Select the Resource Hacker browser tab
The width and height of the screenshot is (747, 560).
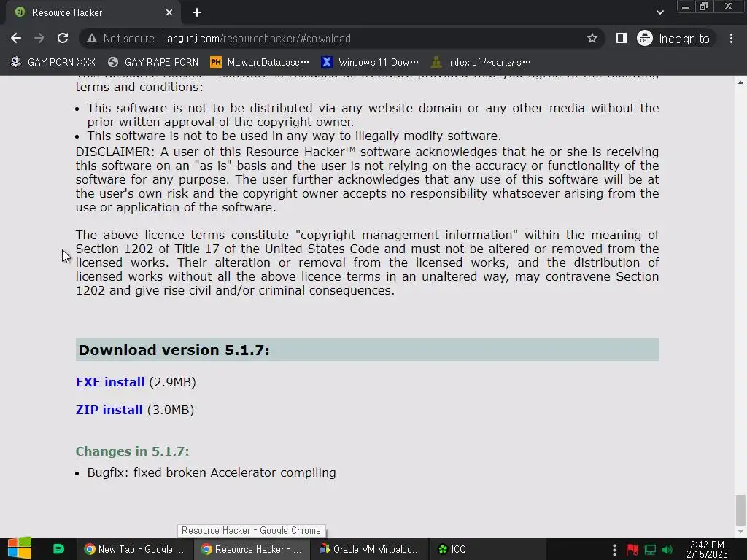(93, 13)
